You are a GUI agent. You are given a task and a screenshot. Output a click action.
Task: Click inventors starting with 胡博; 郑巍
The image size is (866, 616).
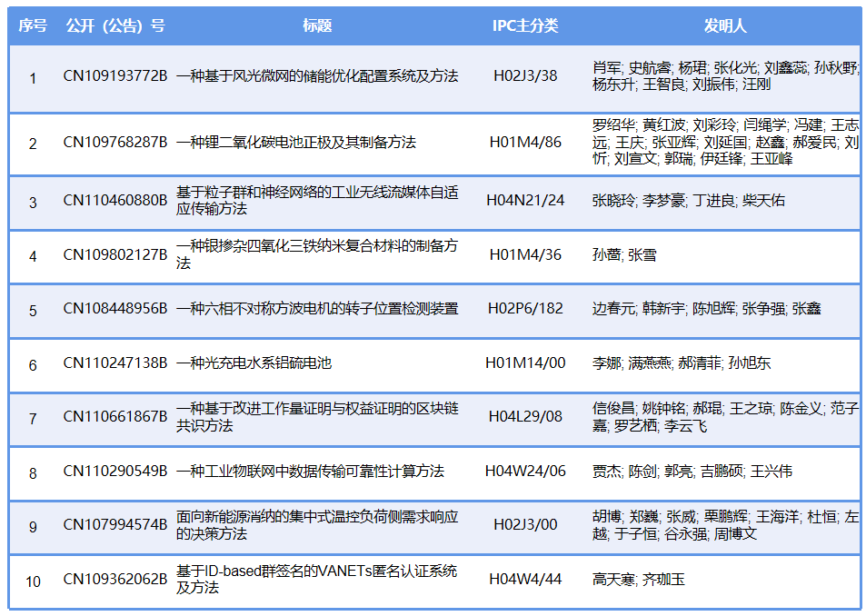point(725,525)
